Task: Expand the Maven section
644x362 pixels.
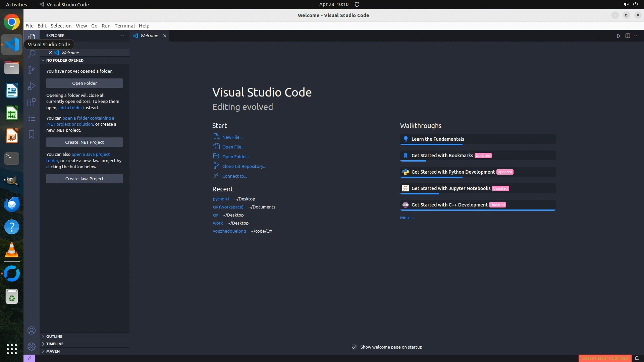Action: click(53, 351)
